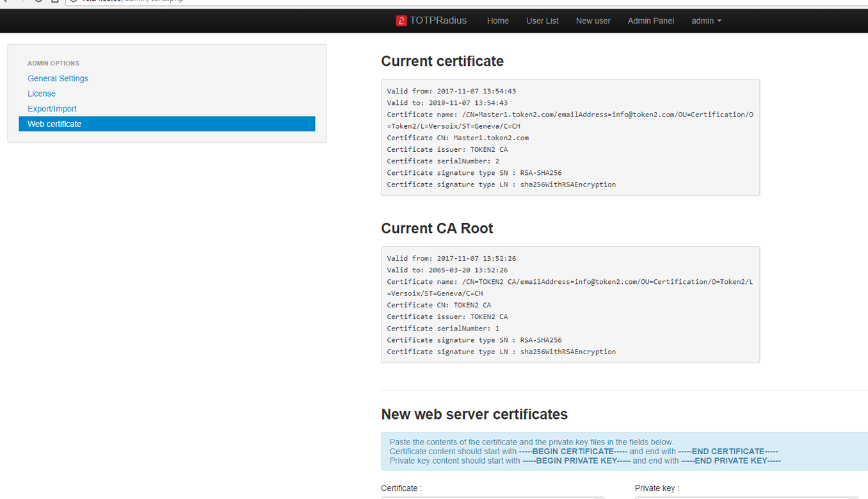
Task: Click 'Certificate serialNumber: 1' line
Action: [443, 328]
